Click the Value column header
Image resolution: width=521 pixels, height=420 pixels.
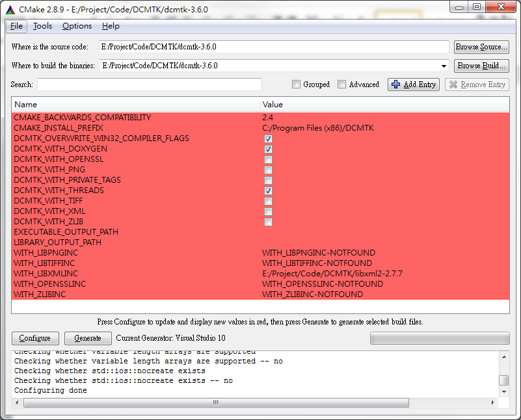384,105
